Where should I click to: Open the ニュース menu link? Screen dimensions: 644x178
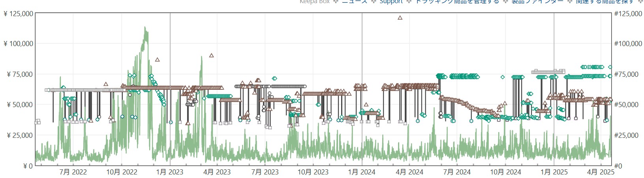[354, 2]
